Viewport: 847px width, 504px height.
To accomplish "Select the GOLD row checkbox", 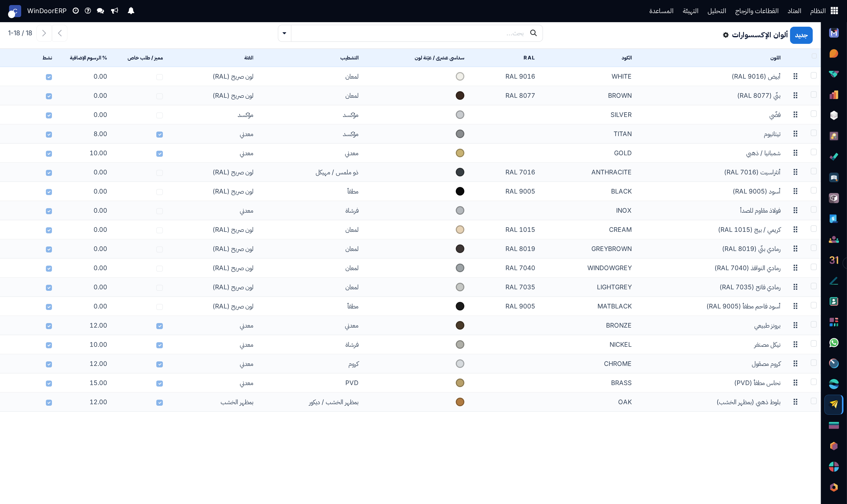I will [x=814, y=152].
